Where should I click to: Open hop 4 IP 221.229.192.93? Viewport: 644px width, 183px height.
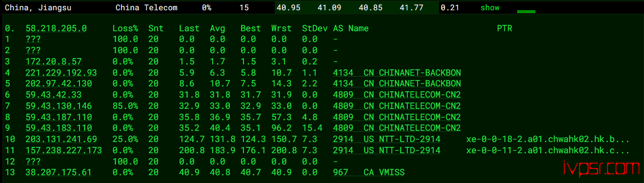tap(61, 73)
